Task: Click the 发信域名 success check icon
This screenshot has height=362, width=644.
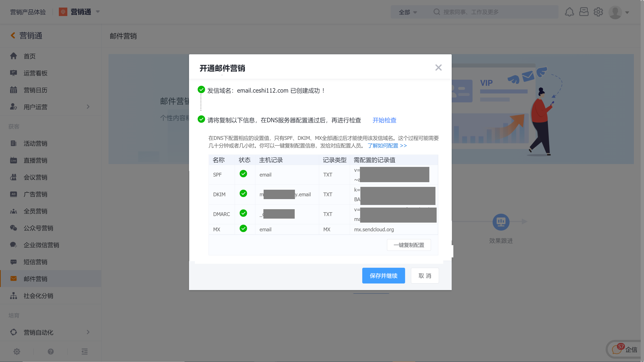Action: pyautogui.click(x=201, y=89)
